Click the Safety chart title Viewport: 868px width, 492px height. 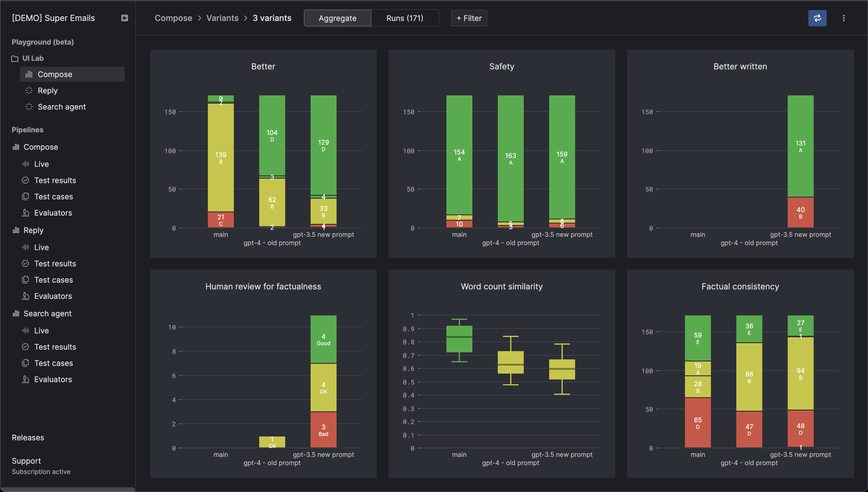(502, 66)
